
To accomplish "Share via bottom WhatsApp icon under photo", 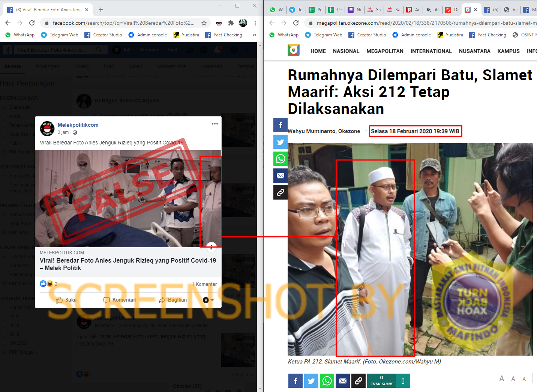I will (x=327, y=381).
